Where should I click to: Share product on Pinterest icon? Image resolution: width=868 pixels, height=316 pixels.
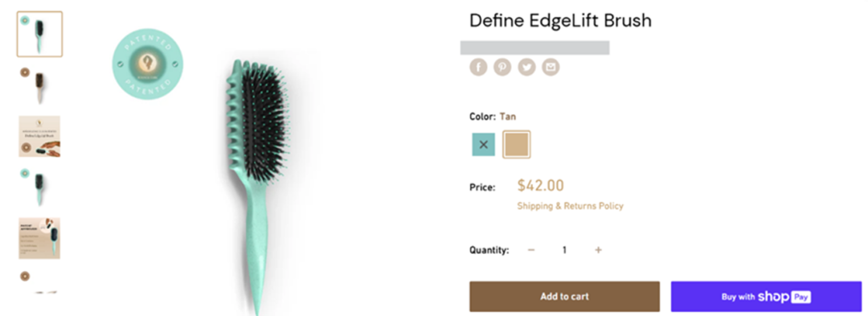tap(502, 68)
